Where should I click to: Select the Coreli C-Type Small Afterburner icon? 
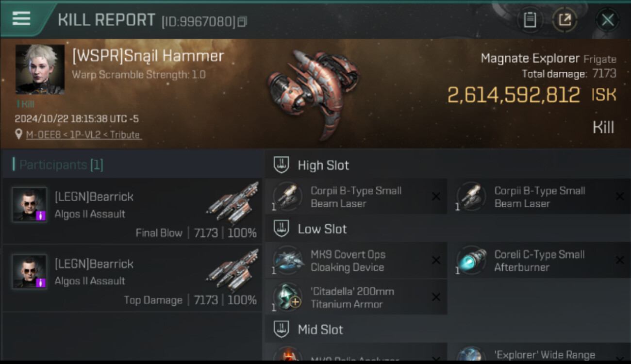coord(472,260)
